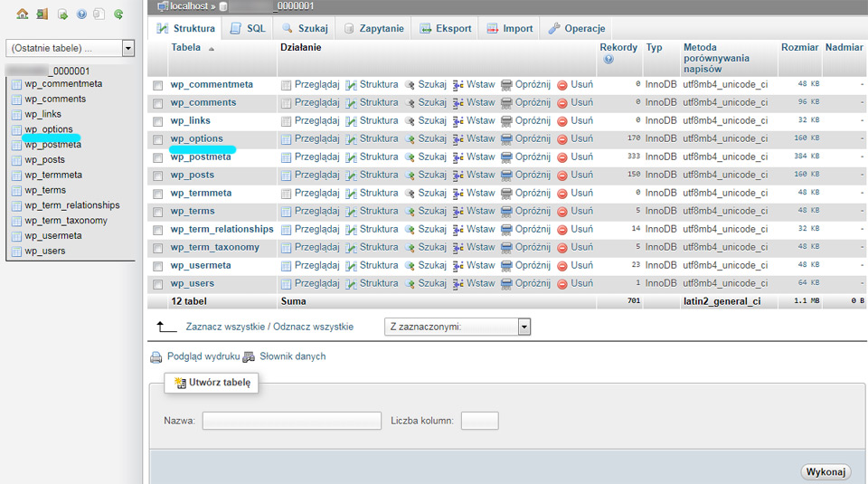Click the Opróżnij link for wp_users
This screenshot has height=484, width=868.
pos(533,283)
